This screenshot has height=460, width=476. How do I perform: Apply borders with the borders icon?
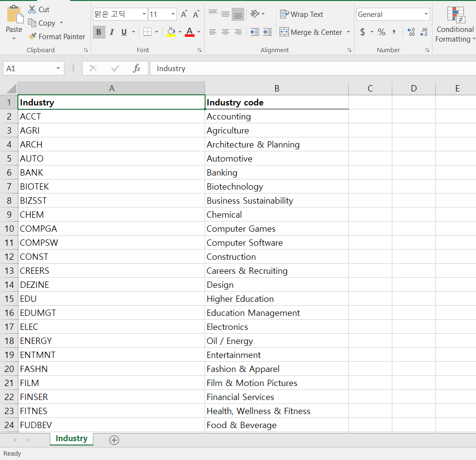[x=147, y=31]
